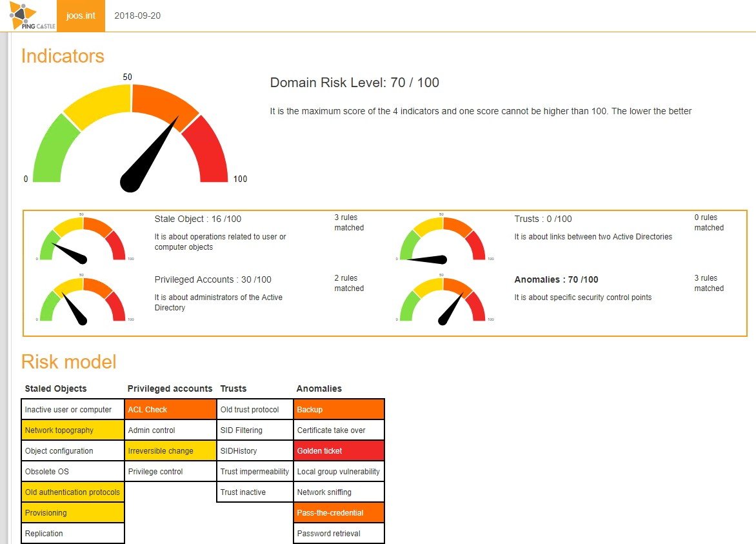Viewport: 756px width, 544px height.
Task: Select the Privileged Accounts gauge
Action: click(77, 300)
